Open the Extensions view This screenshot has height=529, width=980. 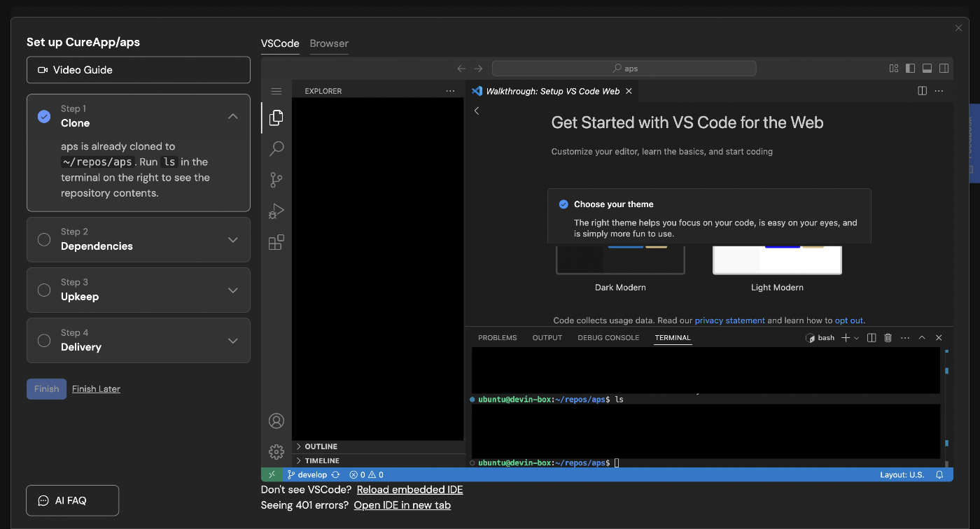point(276,242)
